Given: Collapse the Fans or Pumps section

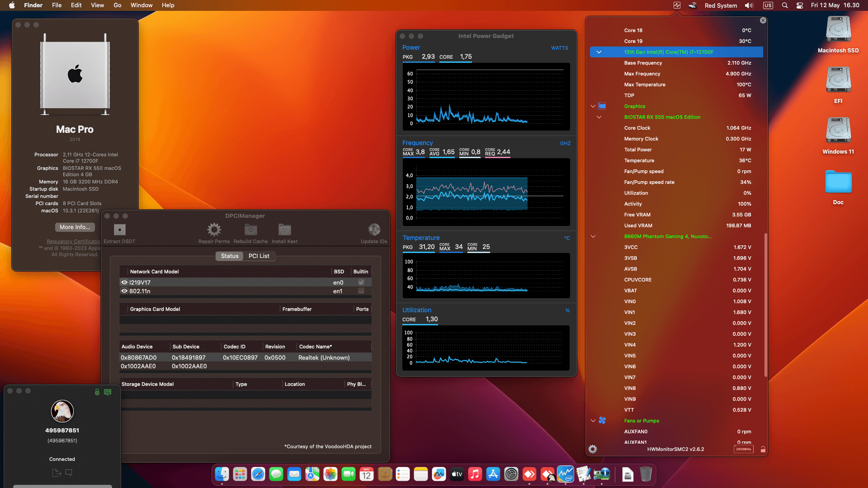Looking at the screenshot, I should coord(593,421).
